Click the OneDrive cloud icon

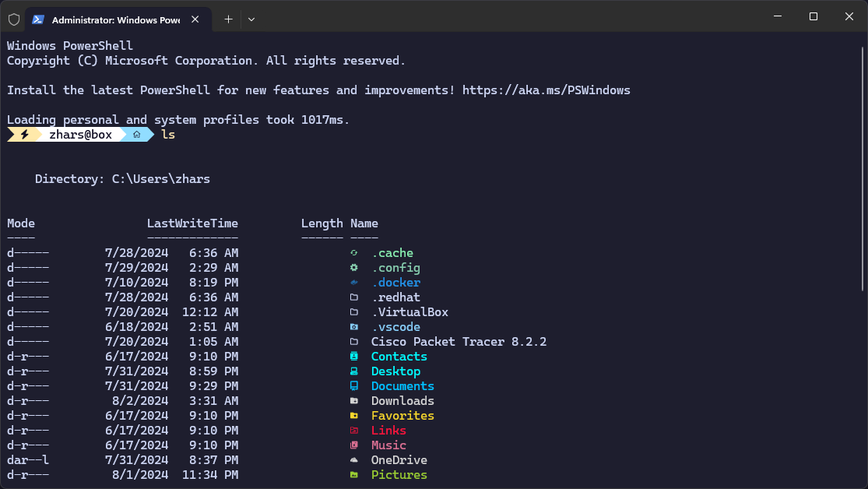pyautogui.click(x=354, y=459)
